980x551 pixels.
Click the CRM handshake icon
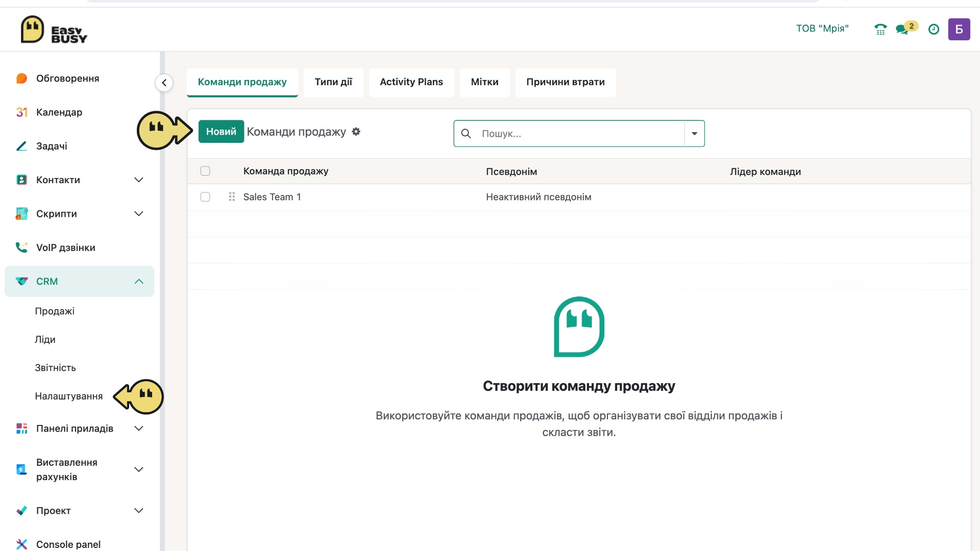coord(21,281)
